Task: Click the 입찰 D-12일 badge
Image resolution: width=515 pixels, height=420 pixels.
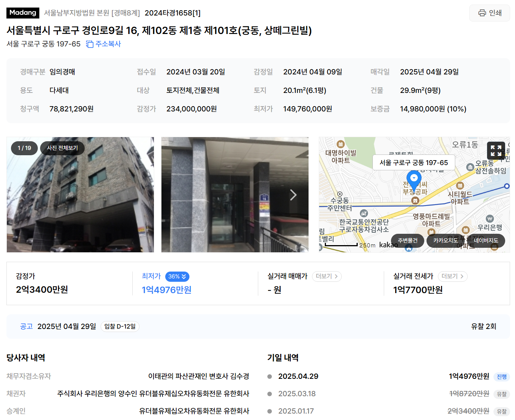Action: pos(120,326)
